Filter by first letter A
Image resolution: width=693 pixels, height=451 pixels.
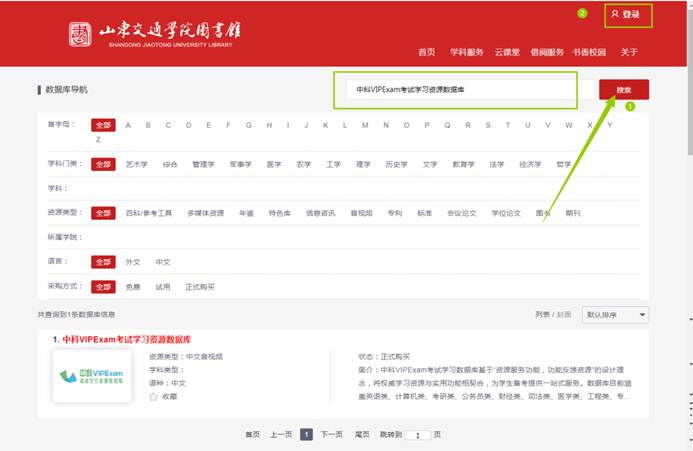coord(128,125)
